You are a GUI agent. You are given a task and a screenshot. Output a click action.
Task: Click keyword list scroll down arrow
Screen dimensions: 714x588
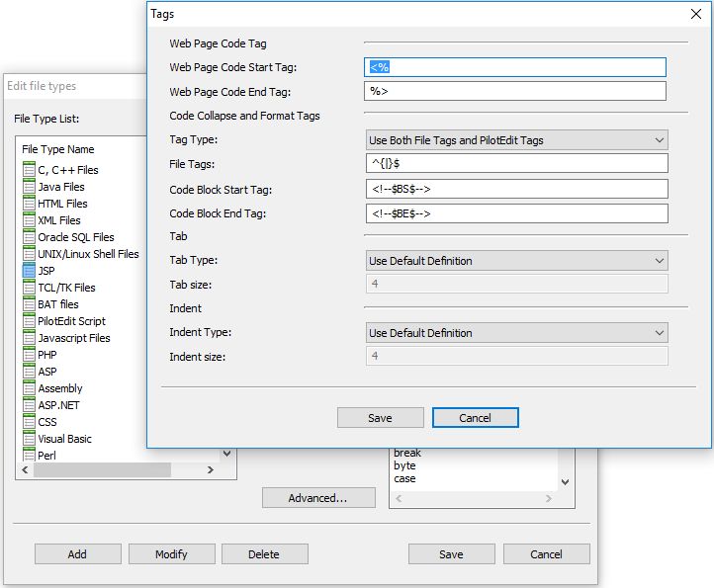point(565,482)
